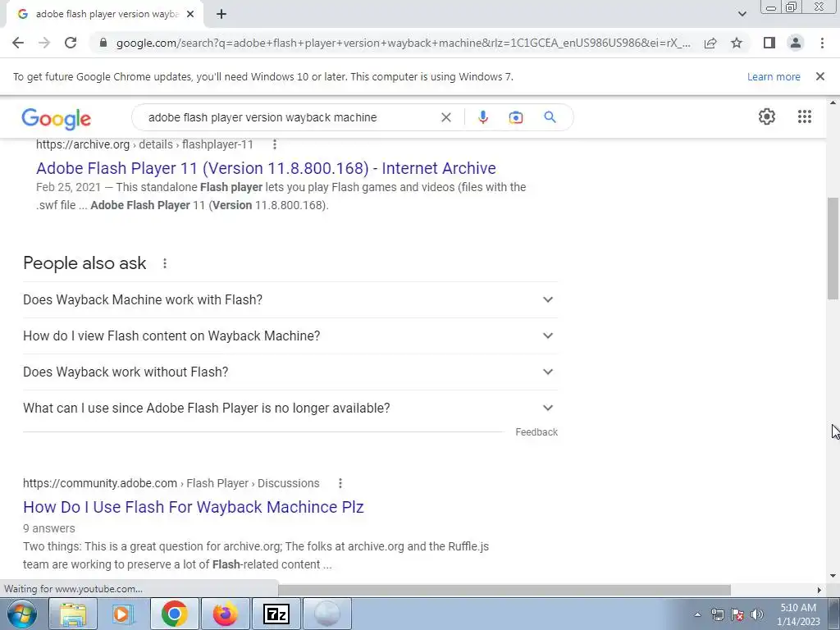The image size is (840, 630).
Task: Dismiss the Chrome update notice
Action: pyautogui.click(x=819, y=76)
